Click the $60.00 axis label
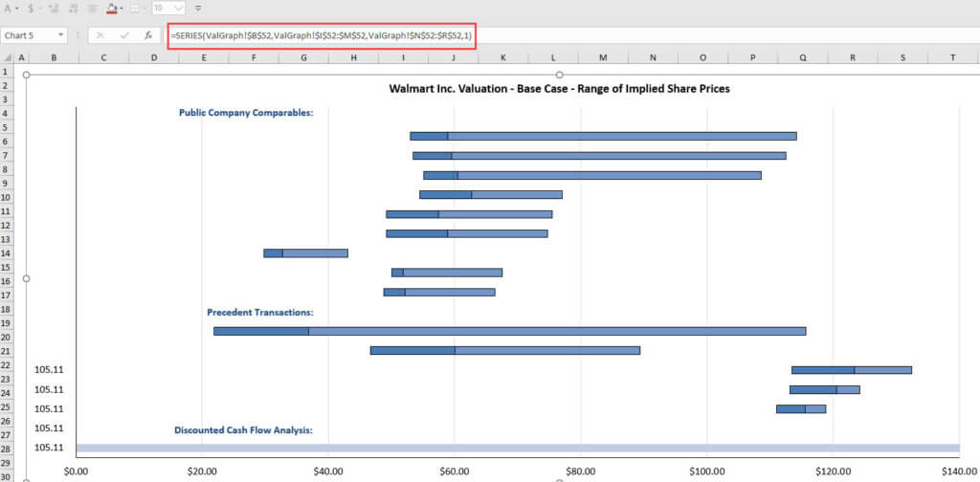This screenshot has width=980, height=482. [x=455, y=471]
